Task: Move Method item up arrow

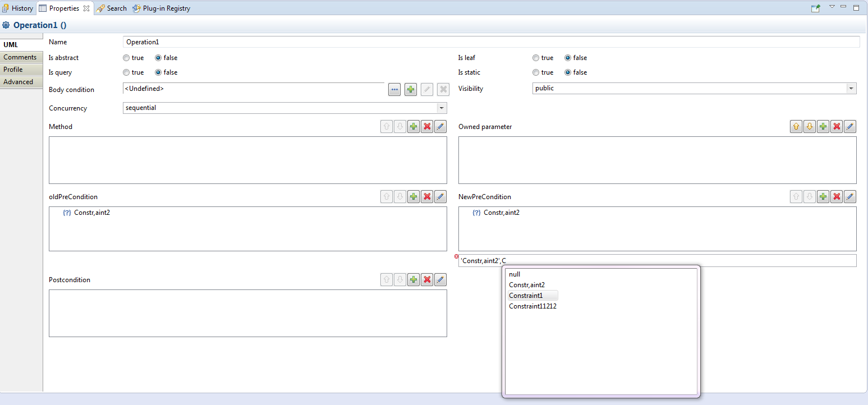Action: coord(387,127)
